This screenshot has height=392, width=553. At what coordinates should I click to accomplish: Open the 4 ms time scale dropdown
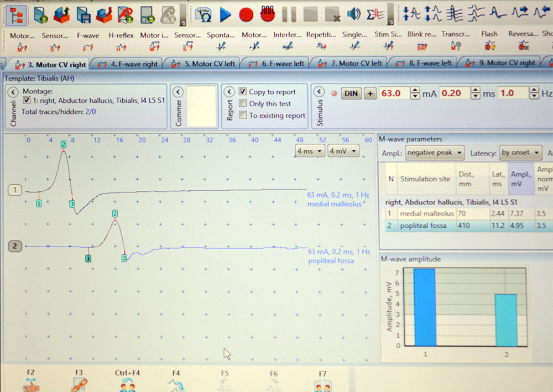pos(310,151)
